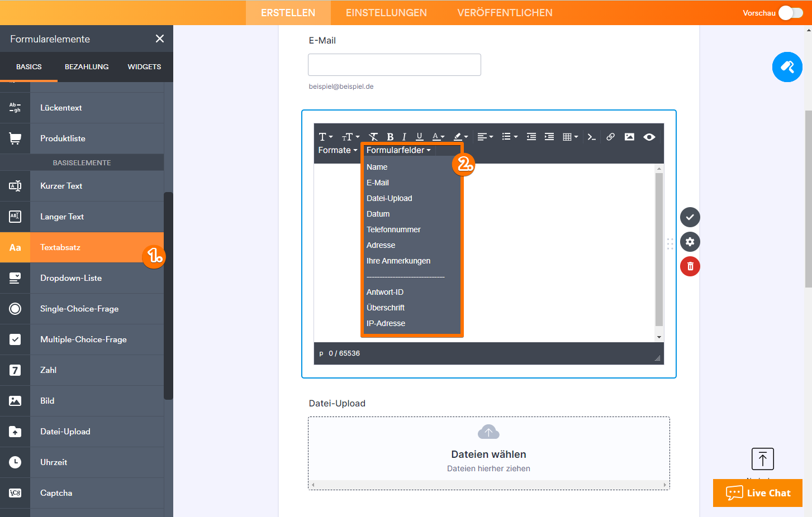The height and width of the screenshot is (517, 812).
Task: Add the Langer Text element
Action: 82,217
